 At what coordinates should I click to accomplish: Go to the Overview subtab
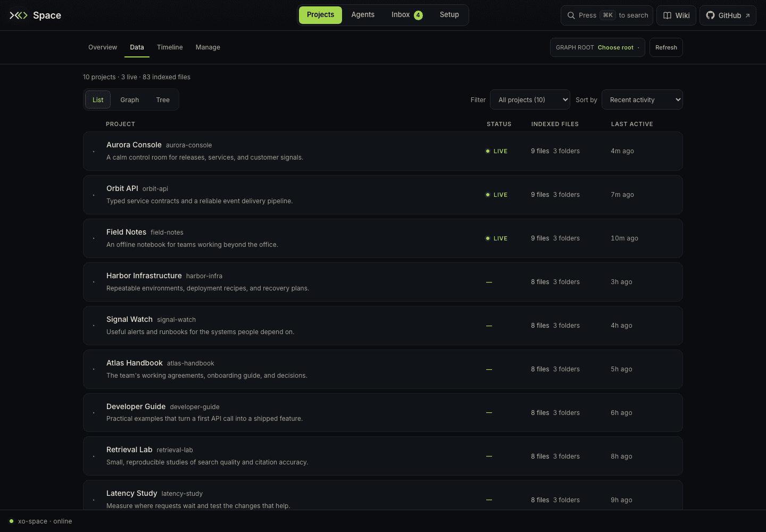[103, 47]
